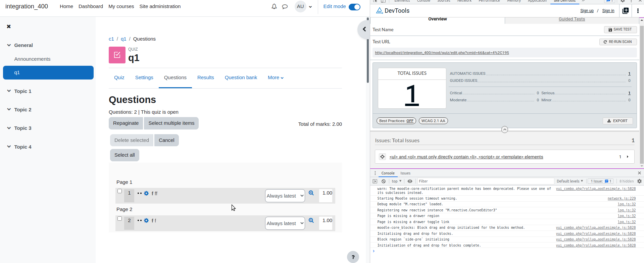Expand the Topic 3 section
The image size is (644, 263).
9,128
